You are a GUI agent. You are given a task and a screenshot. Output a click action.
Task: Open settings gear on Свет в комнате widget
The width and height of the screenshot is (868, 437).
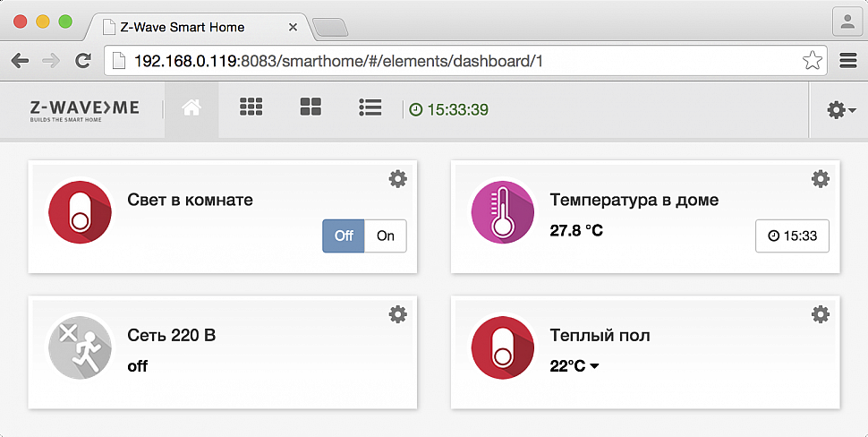coord(397,179)
